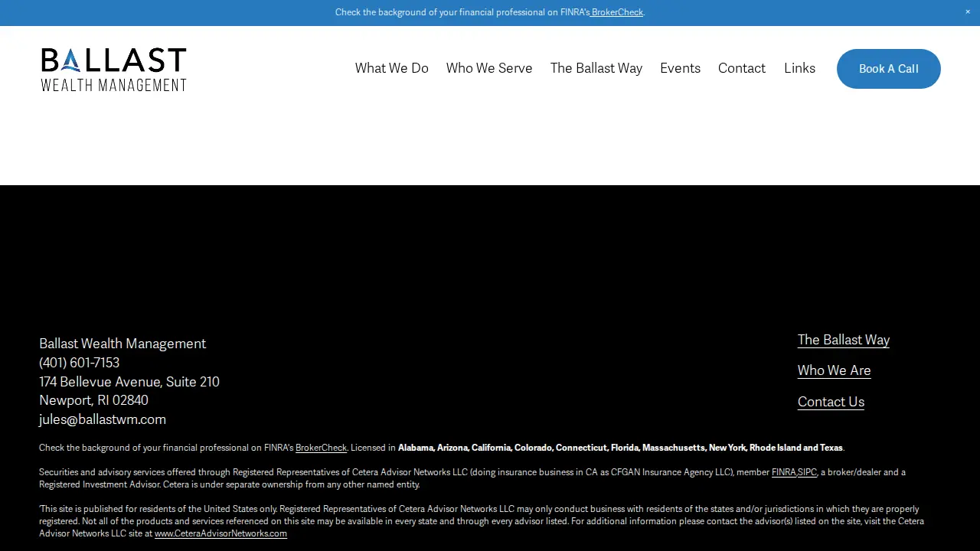Open the SIPC link in footer
Viewport: 980px width, 551px height.
click(x=807, y=472)
